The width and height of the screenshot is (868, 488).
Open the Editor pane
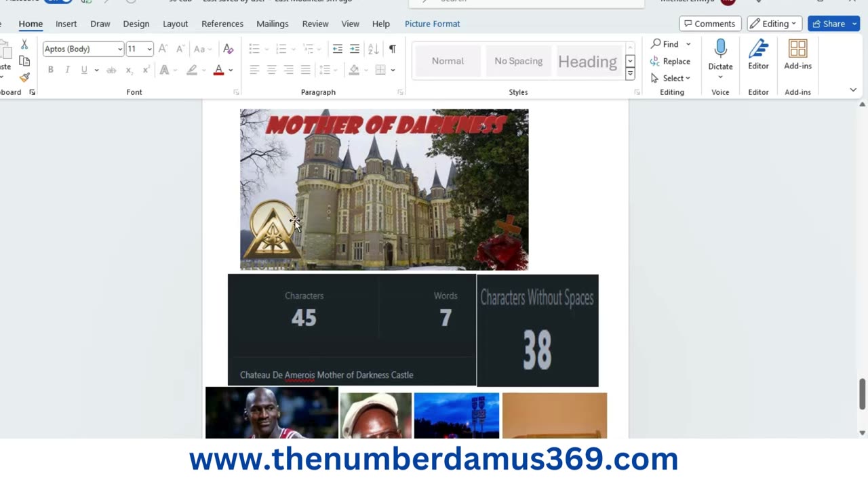(x=758, y=54)
